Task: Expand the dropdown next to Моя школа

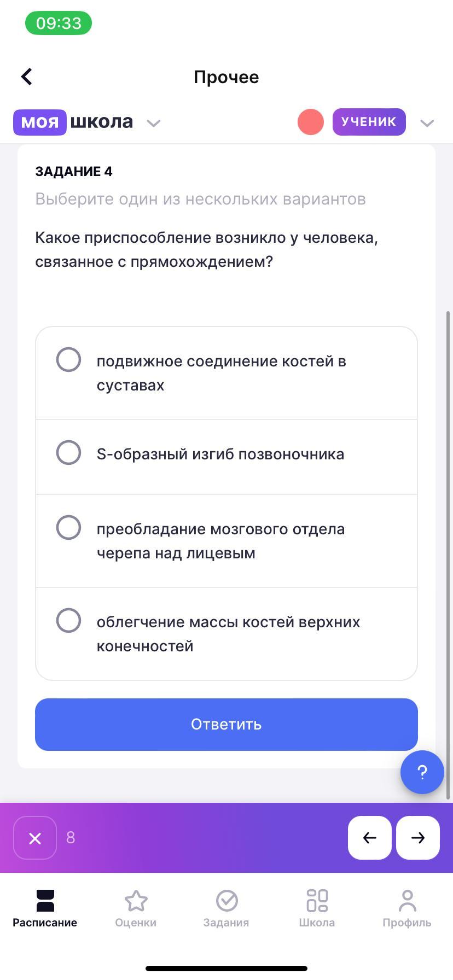Action: pos(154,123)
